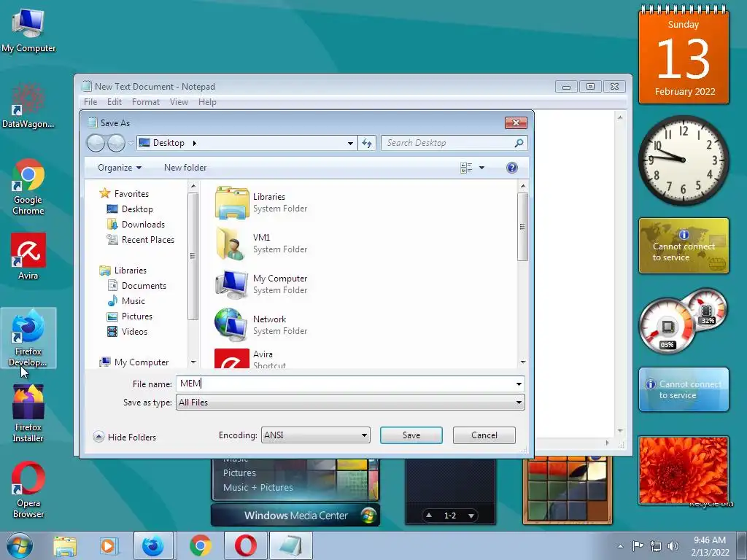Open the Encoding ANSI dropdown
747x560 pixels.
pyautogui.click(x=315, y=435)
